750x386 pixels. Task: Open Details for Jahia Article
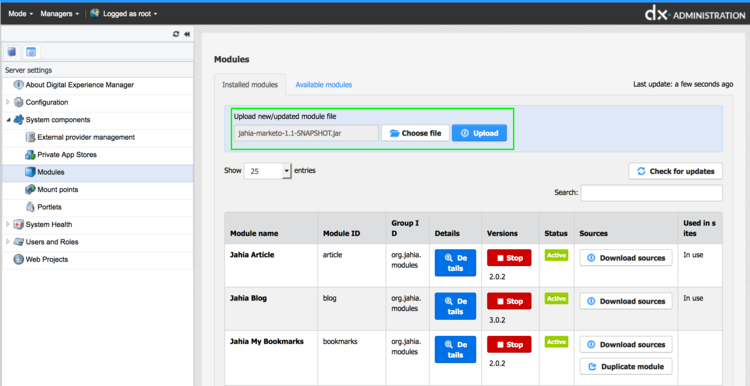click(455, 263)
